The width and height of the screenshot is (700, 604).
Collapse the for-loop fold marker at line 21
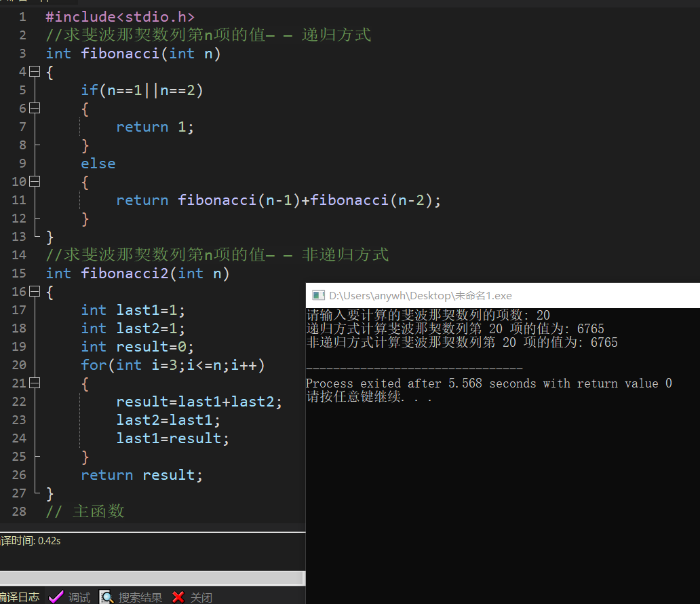pos(35,383)
